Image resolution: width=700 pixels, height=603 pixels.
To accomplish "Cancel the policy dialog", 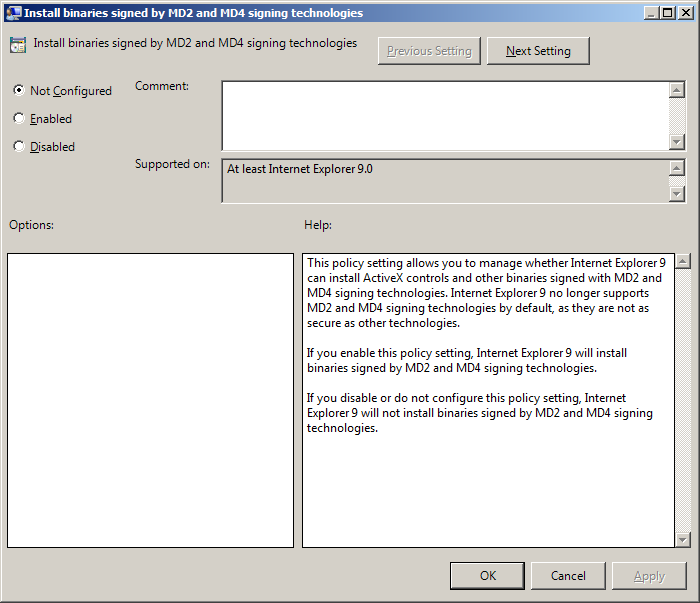I will [568, 575].
